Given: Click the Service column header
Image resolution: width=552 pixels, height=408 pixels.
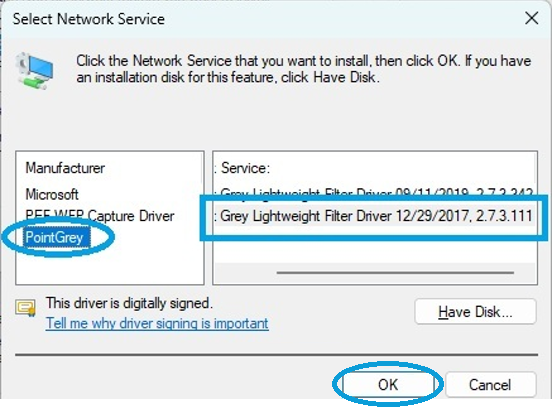Looking at the screenshot, I should 245,168.
